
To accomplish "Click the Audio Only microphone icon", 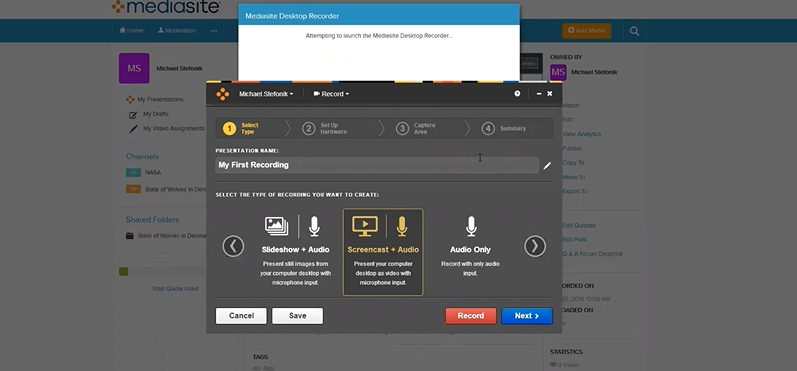I will click(471, 226).
